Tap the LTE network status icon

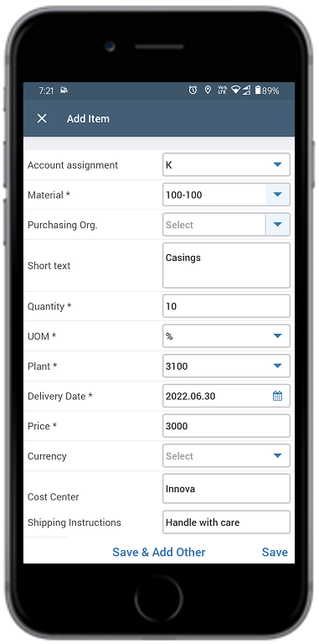(x=222, y=91)
